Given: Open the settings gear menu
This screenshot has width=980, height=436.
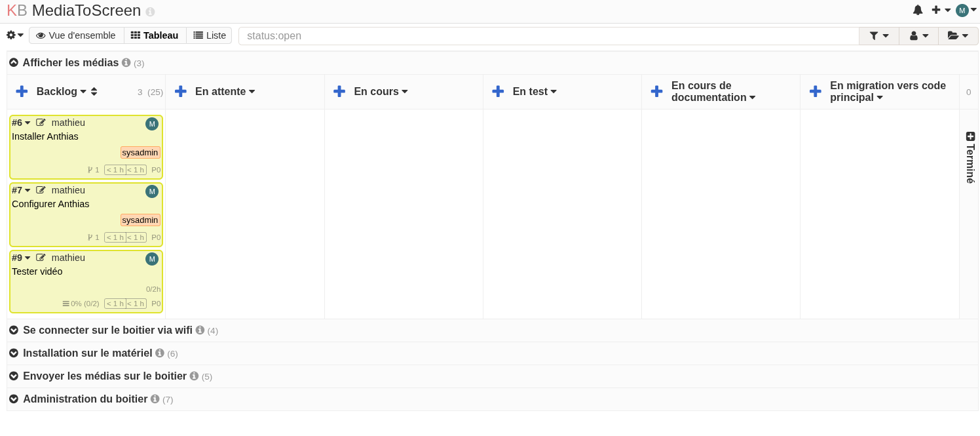Looking at the screenshot, I should (14, 35).
